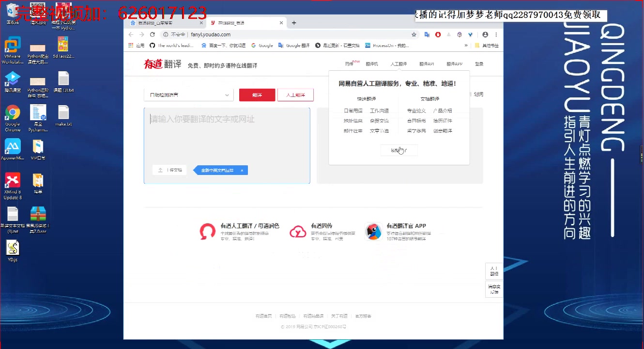The image size is (644, 349).
Task: Select 专业论文 in the popup
Action: click(416, 111)
